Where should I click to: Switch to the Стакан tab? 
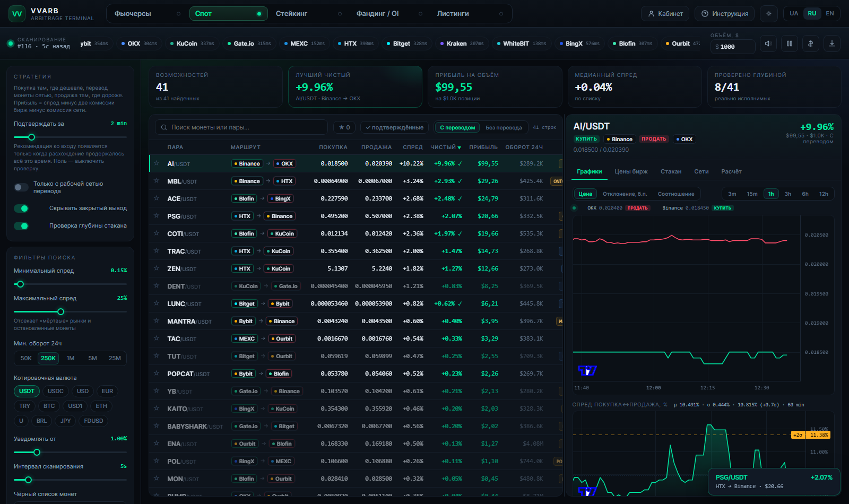[671, 171]
